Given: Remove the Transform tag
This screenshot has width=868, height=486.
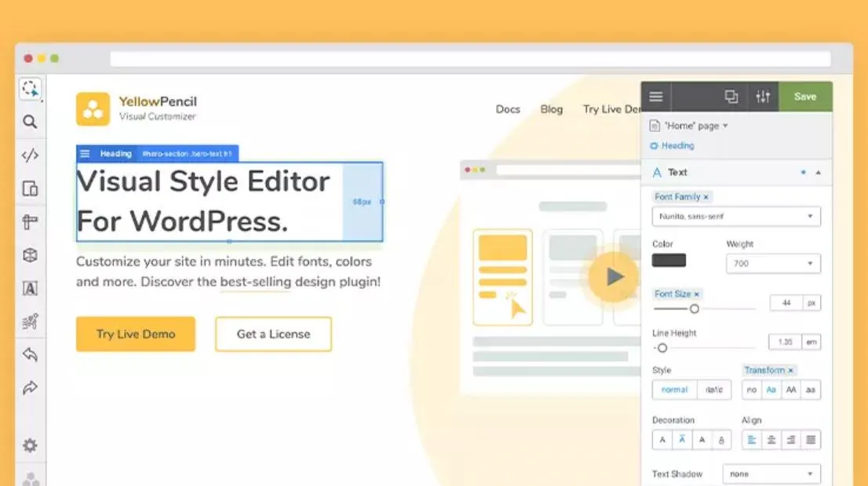Looking at the screenshot, I should tap(790, 371).
